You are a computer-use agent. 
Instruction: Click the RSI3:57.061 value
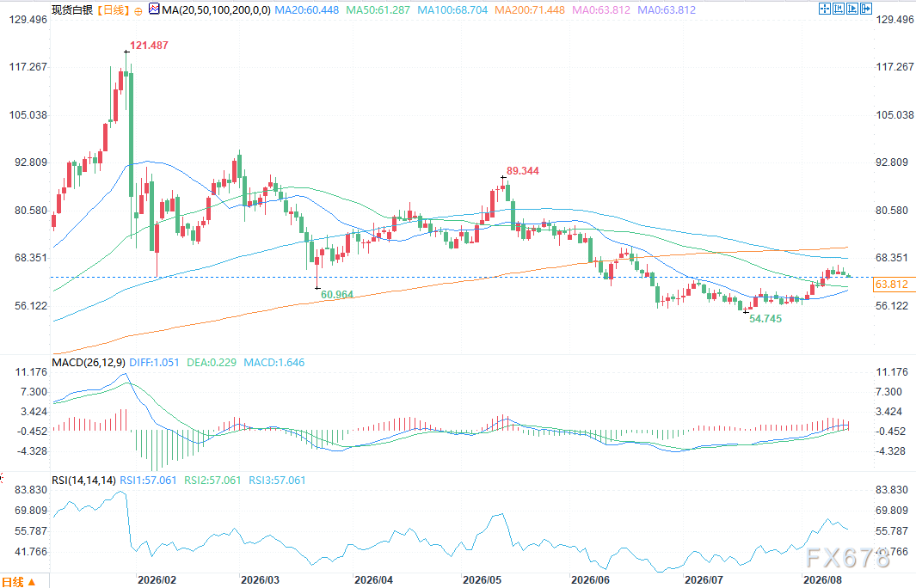[x=277, y=481]
